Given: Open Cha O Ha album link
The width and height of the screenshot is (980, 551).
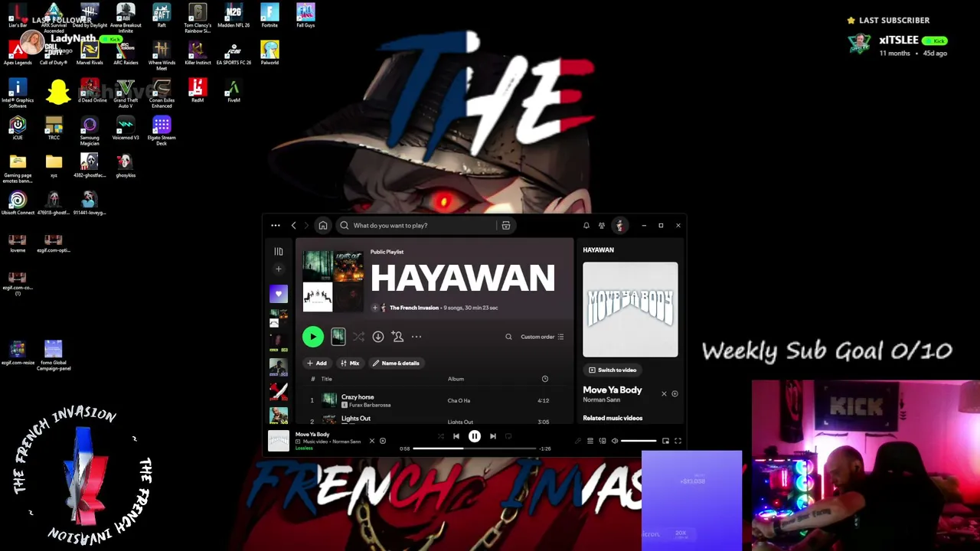Looking at the screenshot, I should 459,401.
